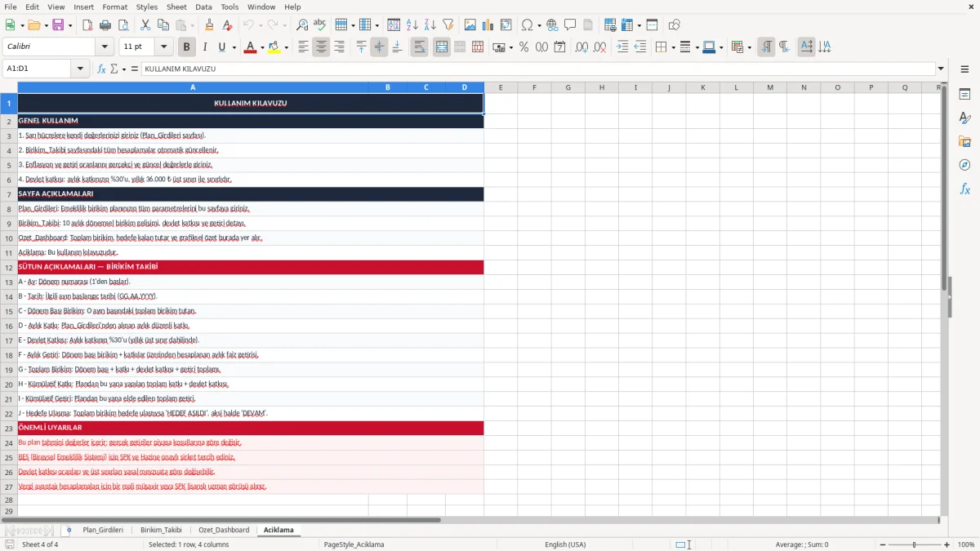980x551 pixels.
Task: Click the zoom-in plus button in status bar
Action: point(947,544)
